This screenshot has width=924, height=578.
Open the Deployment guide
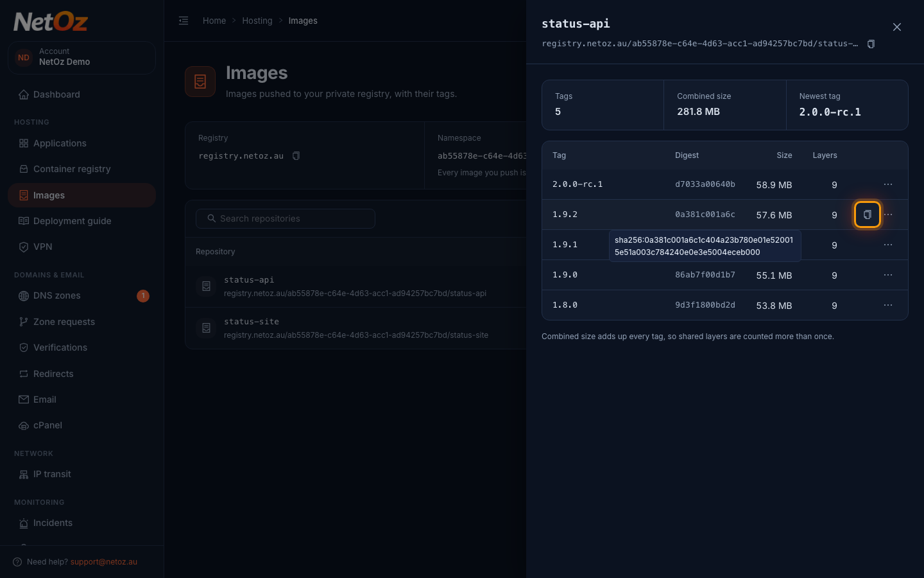(x=81, y=221)
